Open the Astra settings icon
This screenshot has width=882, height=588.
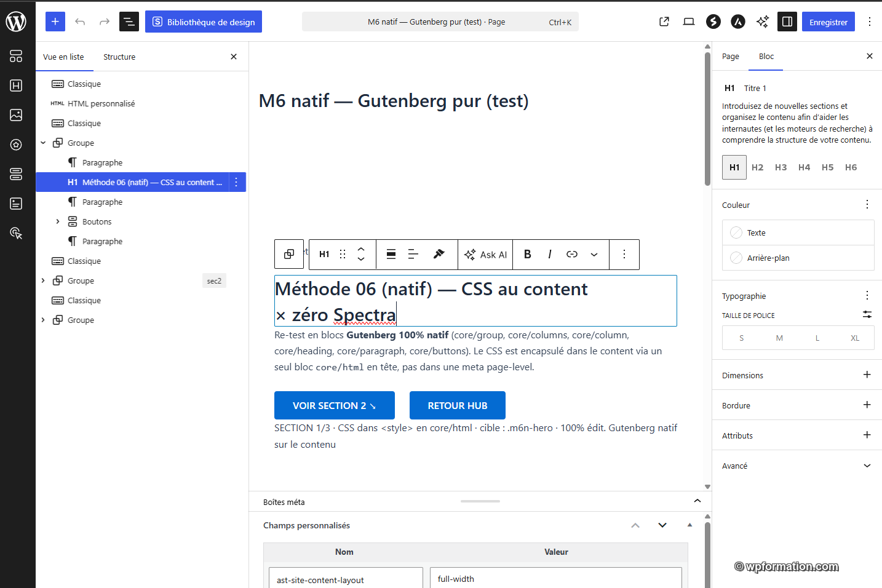[738, 22]
